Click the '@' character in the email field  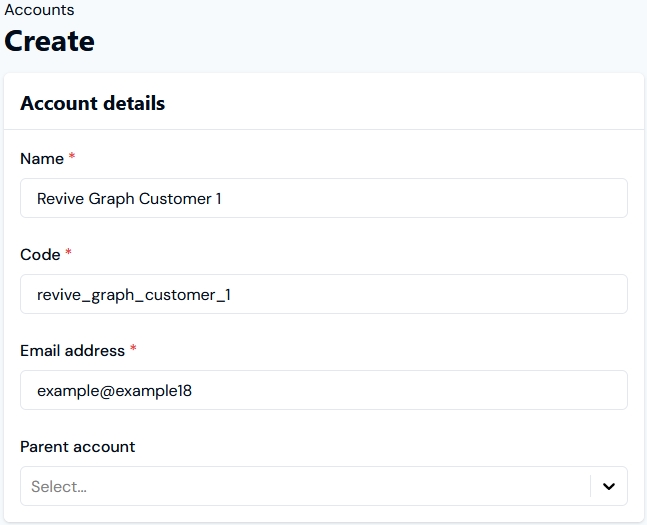tap(107, 391)
